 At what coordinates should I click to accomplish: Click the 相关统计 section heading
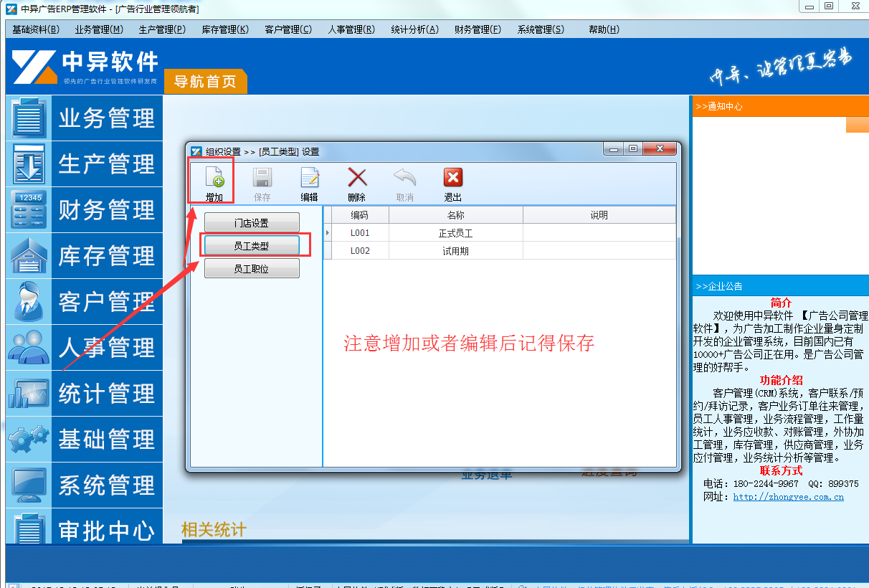[214, 530]
